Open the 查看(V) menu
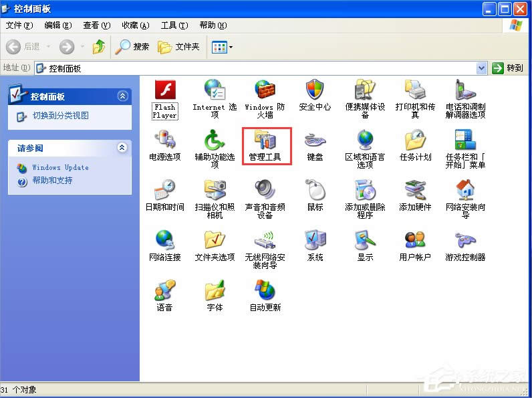This screenshot has width=532, height=398. [96, 25]
